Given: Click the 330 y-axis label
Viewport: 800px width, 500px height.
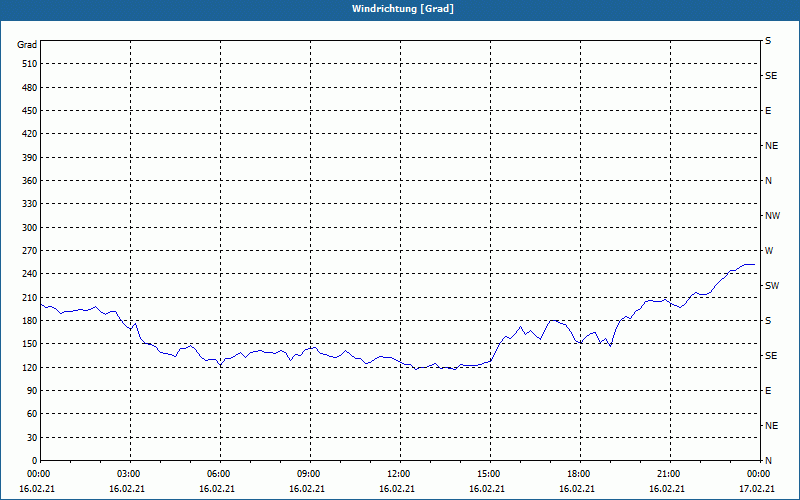Looking at the screenshot, I should coord(30,204).
